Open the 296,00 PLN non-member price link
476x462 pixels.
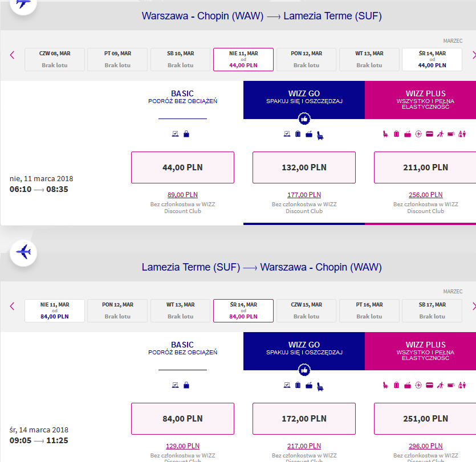(426, 446)
